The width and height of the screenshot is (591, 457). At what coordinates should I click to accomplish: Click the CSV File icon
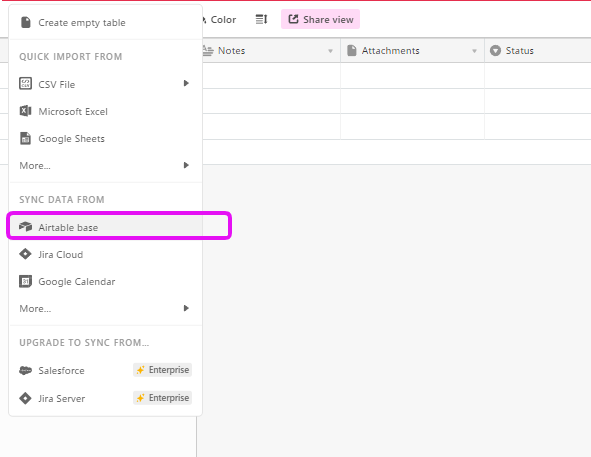(x=26, y=83)
